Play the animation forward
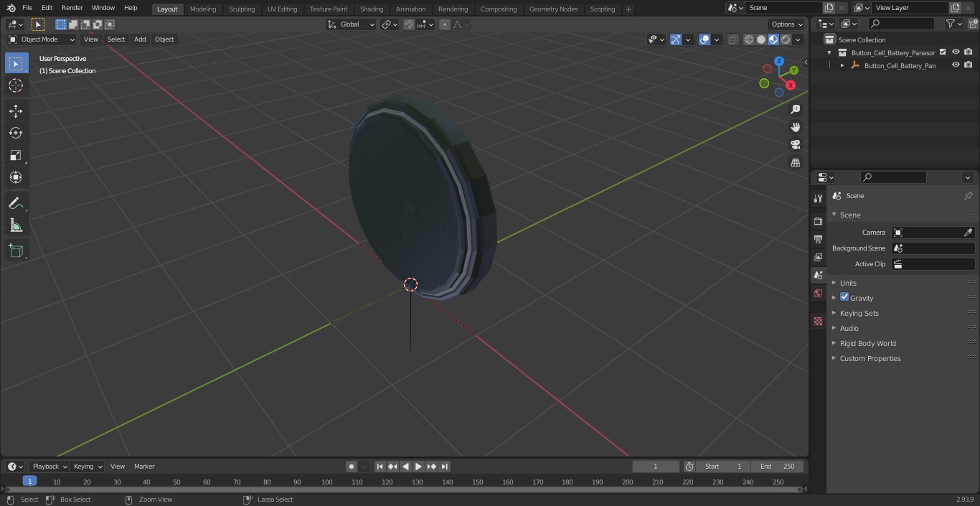 418,467
